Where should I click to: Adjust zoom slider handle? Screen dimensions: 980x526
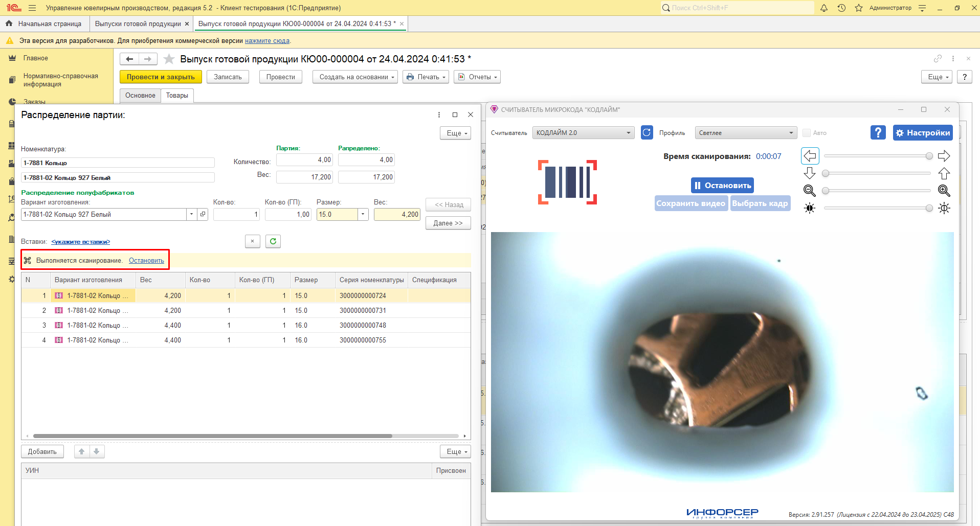[825, 191]
